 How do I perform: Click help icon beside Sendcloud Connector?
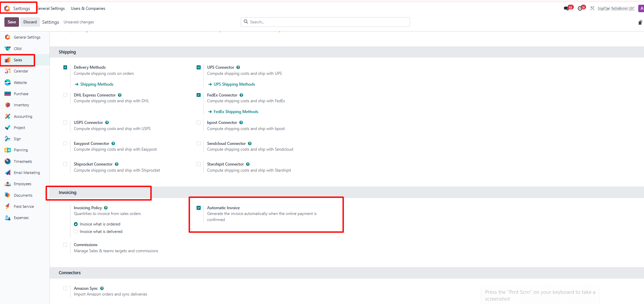250,144
